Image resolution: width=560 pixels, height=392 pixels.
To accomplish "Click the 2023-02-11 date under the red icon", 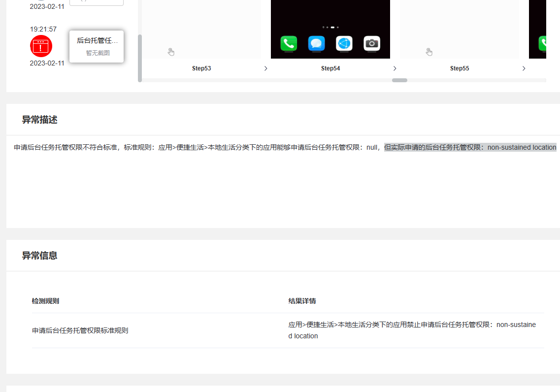I will coord(47,63).
